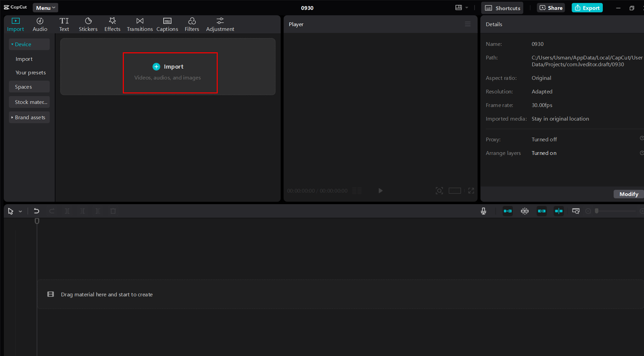Open the Player panel menu icon
644x356 pixels.
468,24
